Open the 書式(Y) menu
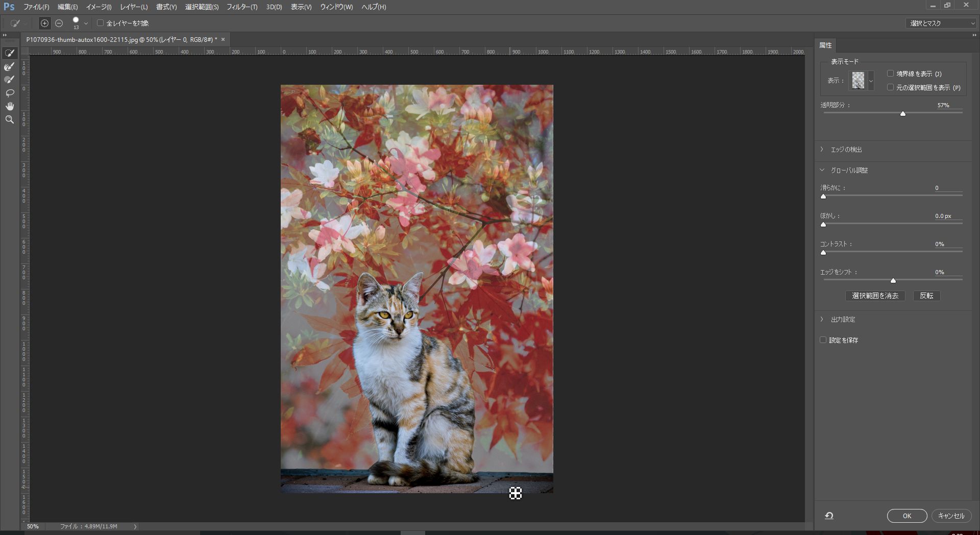 (x=166, y=7)
